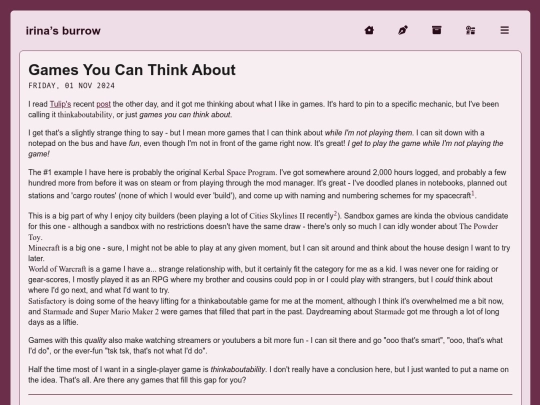Click the irina's burrow site title

pyautogui.click(x=63, y=31)
